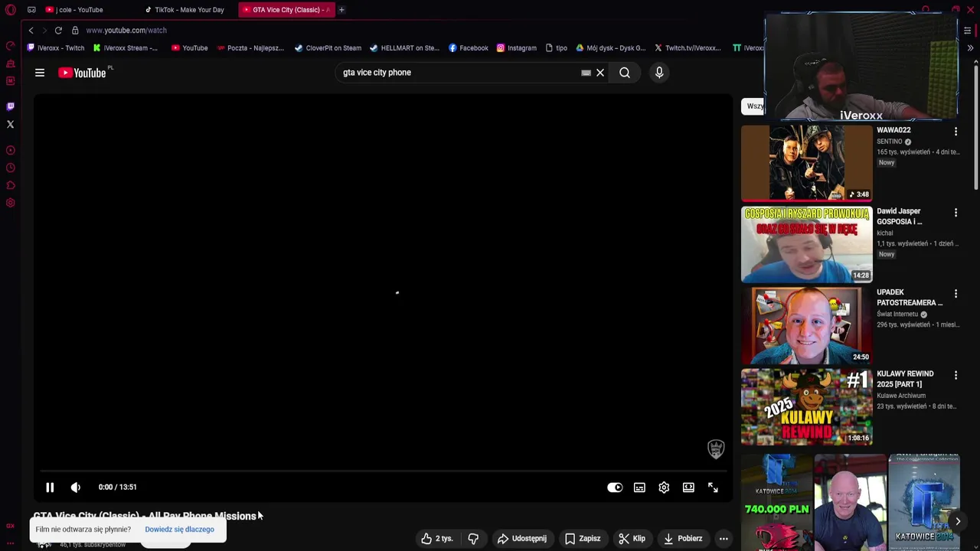Download video with Pobierz button

[683, 539]
